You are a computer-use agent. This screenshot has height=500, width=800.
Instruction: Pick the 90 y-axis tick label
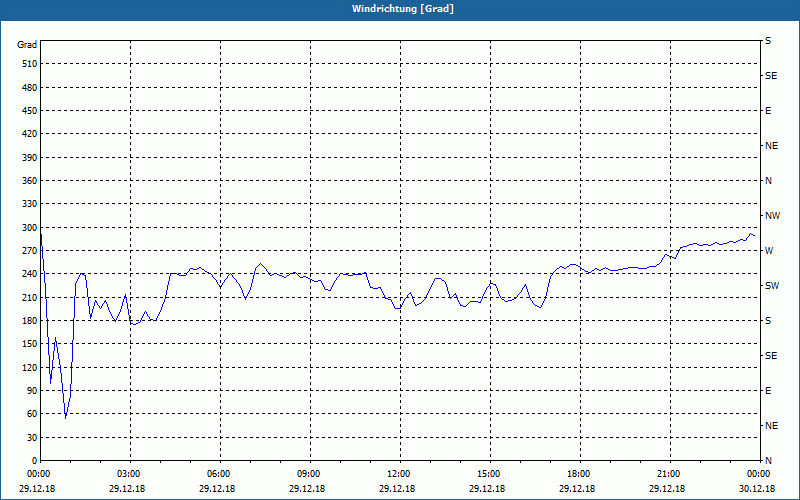(31, 391)
